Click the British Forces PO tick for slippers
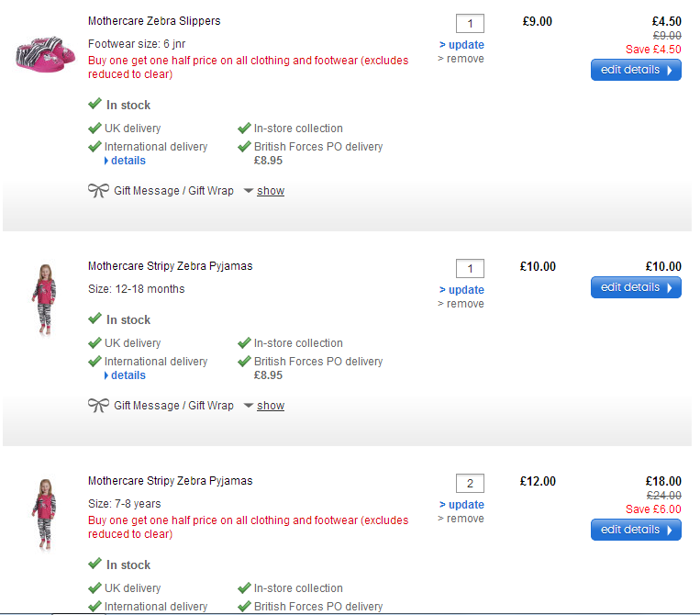 click(x=244, y=147)
